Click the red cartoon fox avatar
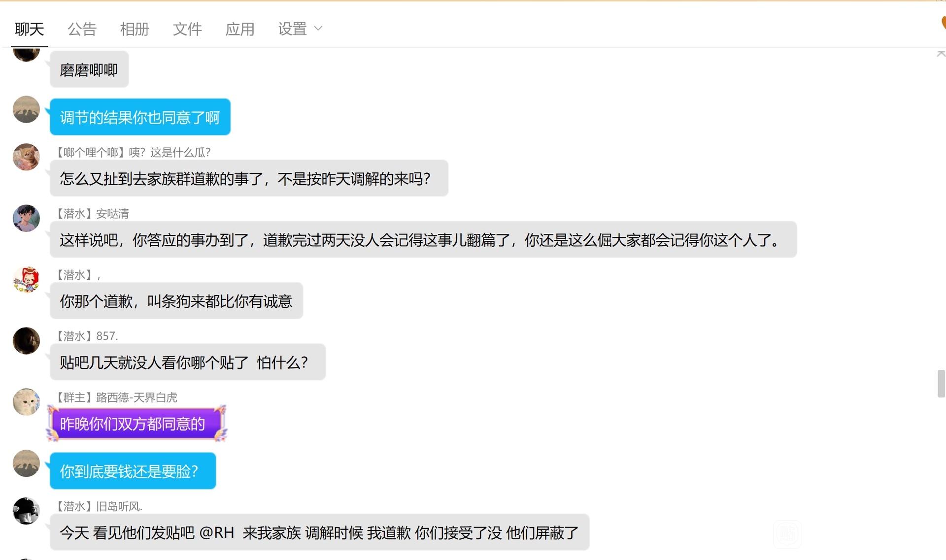Image resolution: width=946 pixels, height=560 pixels. (x=26, y=280)
